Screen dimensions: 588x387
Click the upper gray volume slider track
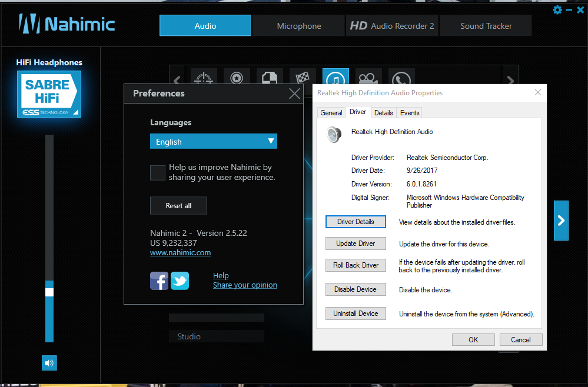click(x=49, y=208)
